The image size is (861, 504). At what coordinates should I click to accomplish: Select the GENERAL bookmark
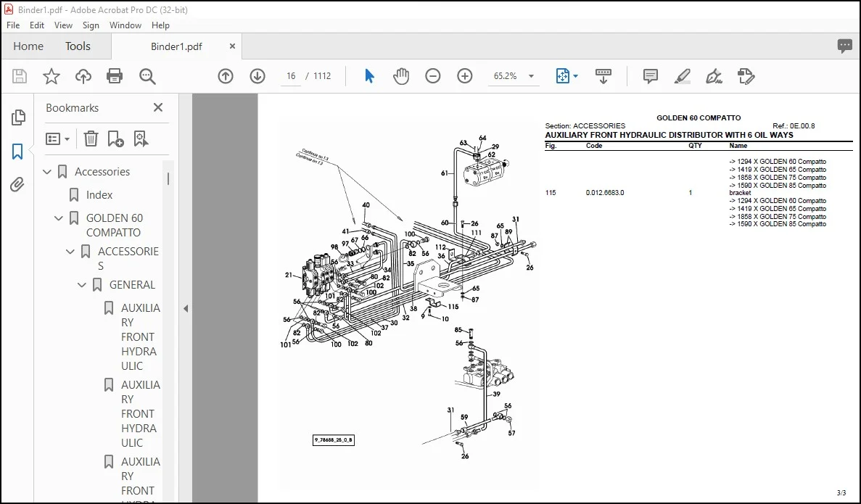[132, 285]
